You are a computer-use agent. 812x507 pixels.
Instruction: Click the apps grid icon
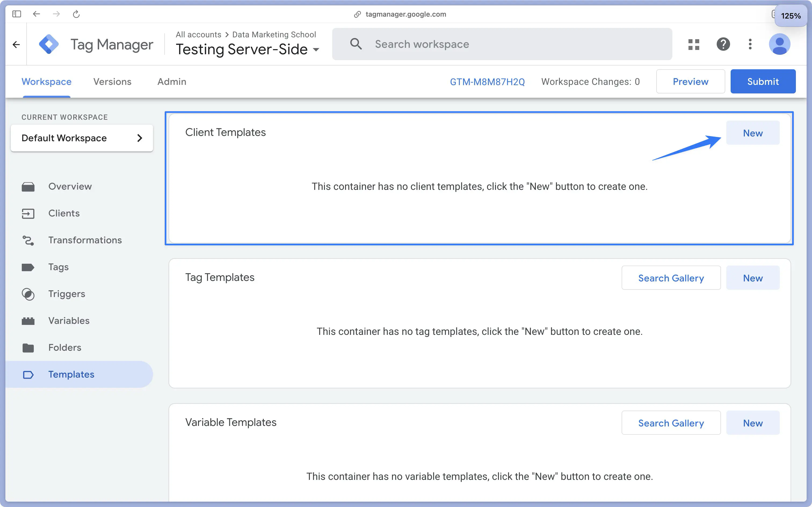694,44
